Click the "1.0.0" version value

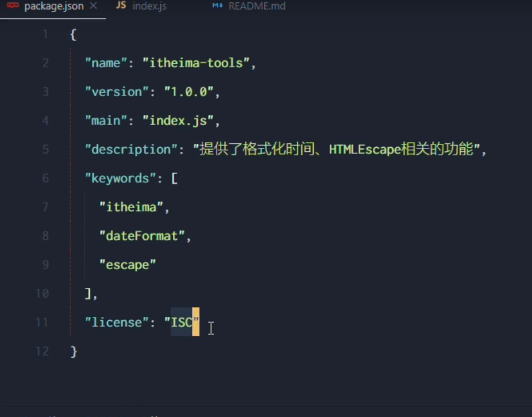189,92
